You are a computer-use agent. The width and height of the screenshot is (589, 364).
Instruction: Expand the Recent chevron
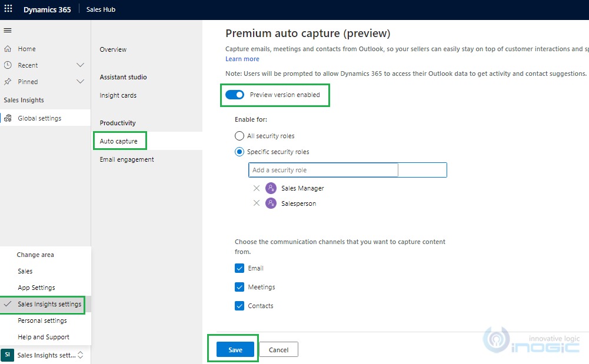tap(81, 65)
